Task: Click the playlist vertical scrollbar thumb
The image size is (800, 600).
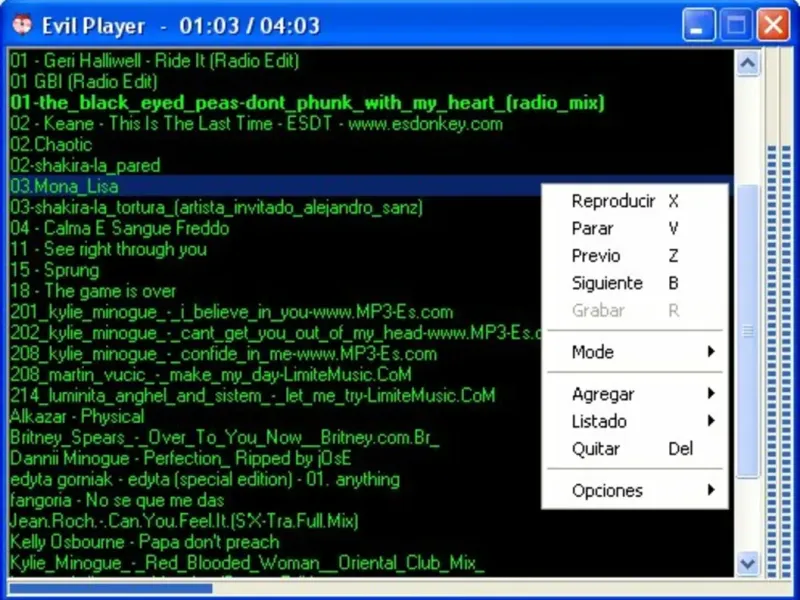Action: [747, 332]
